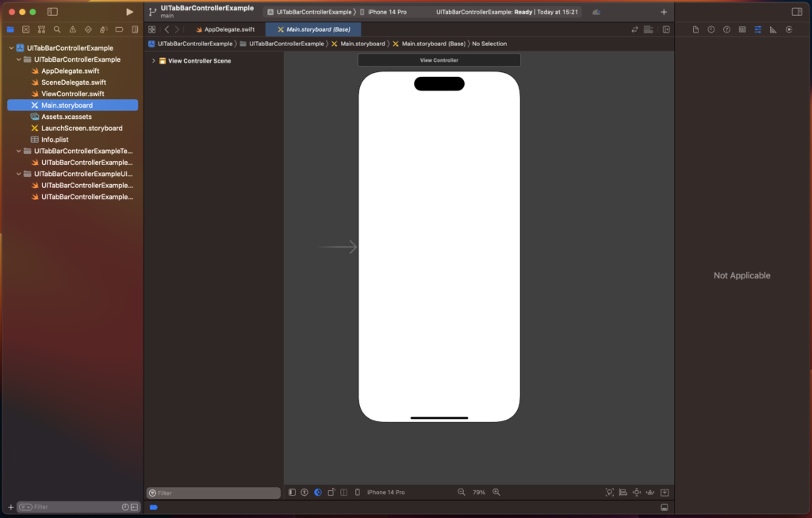This screenshot has height=518, width=812.
Task: Switch to the Size inspector ruler
Action: pyautogui.click(x=773, y=29)
